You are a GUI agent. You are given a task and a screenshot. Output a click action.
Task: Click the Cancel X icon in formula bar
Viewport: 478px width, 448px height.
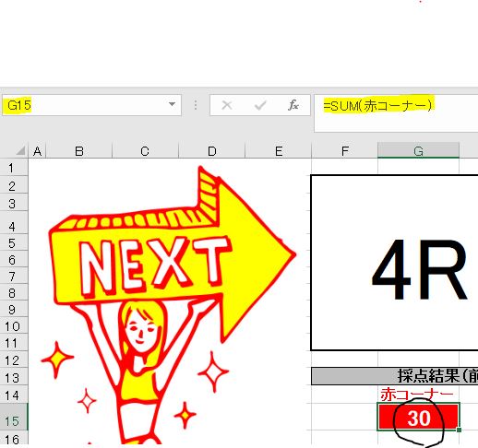227,105
